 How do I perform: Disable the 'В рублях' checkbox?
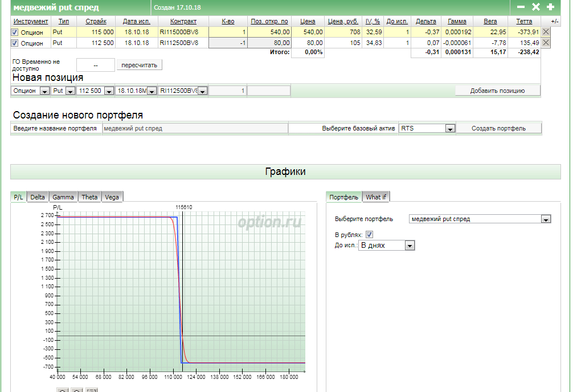(x=369, y=234)
